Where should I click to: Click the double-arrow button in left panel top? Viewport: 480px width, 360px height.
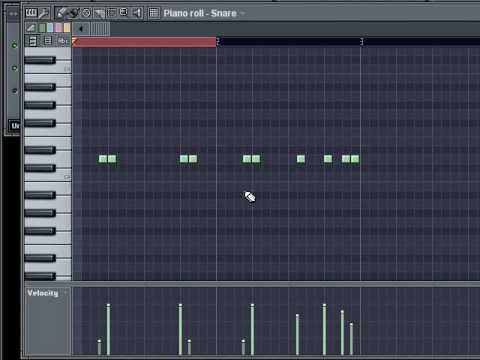14,14
